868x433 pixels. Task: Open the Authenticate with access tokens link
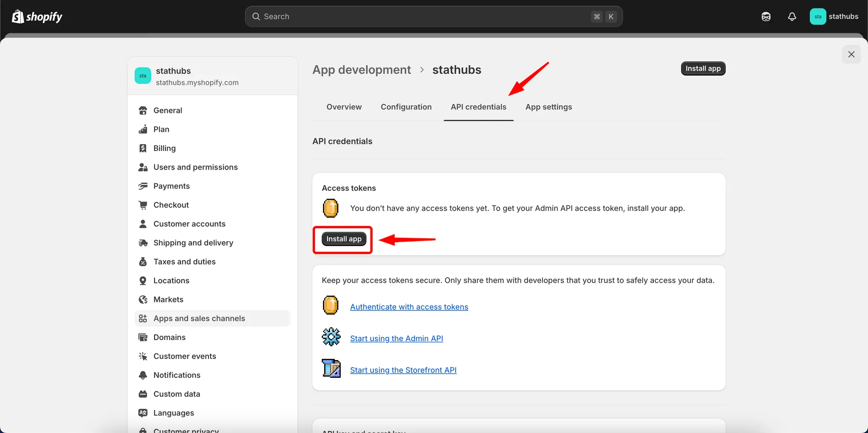pos(409,307)
